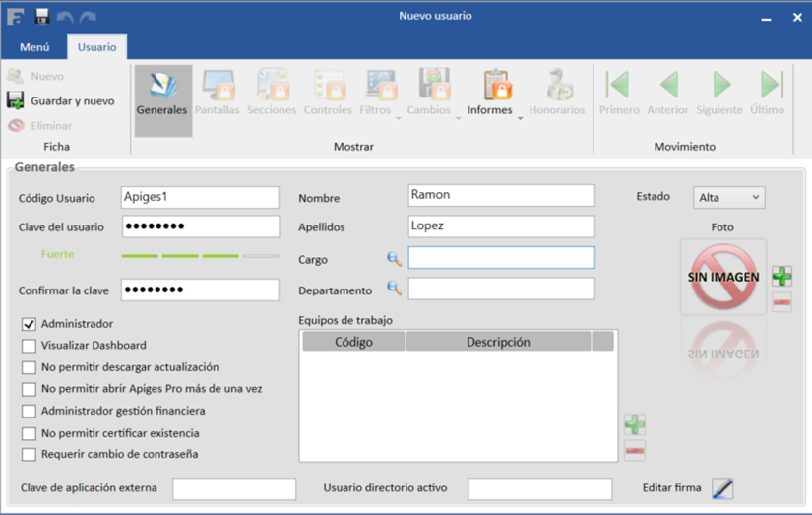Add a photo with the green plus
Screen dimensions: 812x515
781,276
